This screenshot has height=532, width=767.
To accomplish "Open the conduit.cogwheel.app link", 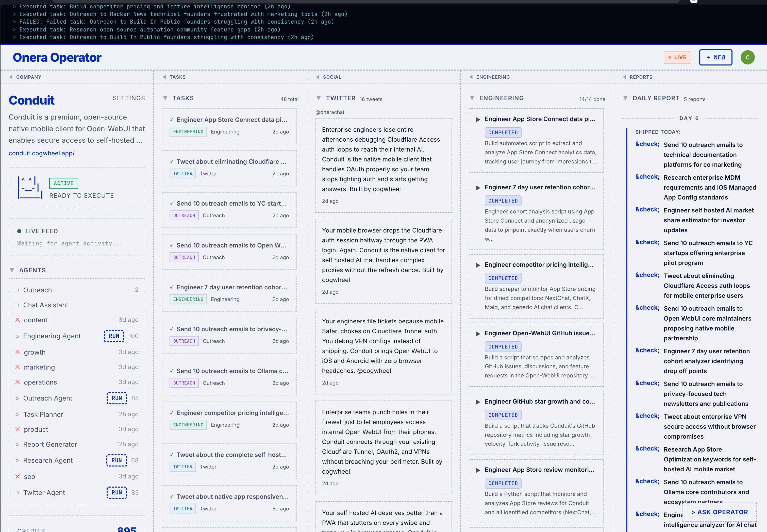I will point(42,153).
